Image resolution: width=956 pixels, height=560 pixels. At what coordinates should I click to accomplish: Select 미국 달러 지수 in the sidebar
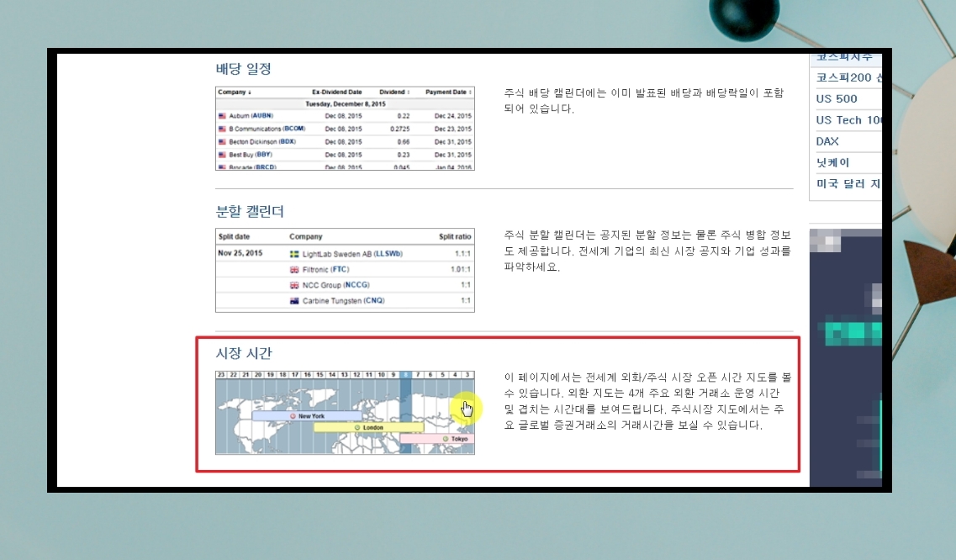(848, 183)
